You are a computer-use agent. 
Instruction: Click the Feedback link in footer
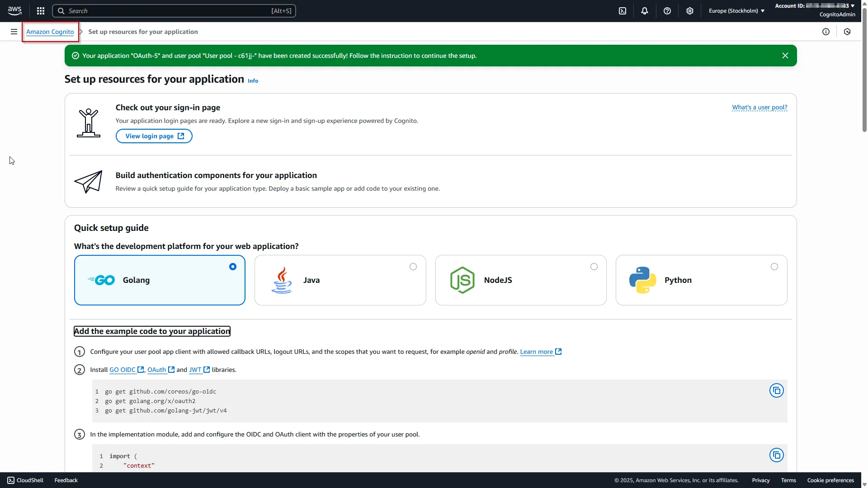[66, 480]
